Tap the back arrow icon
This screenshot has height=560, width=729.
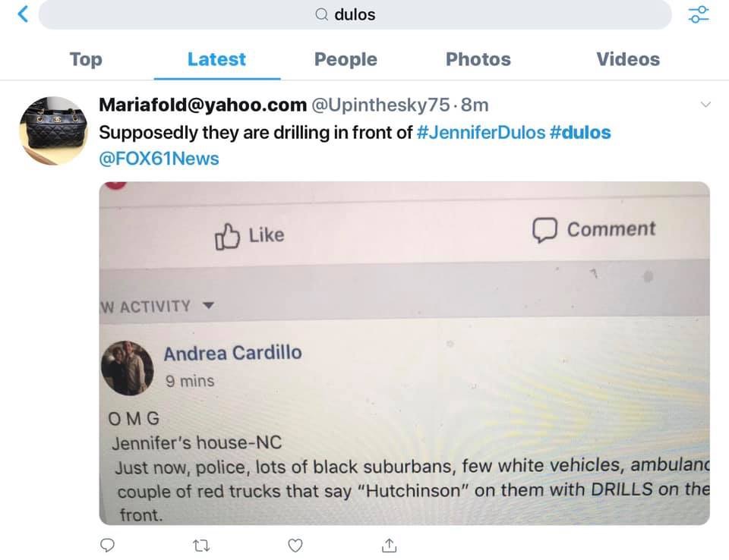click(23, 14)
